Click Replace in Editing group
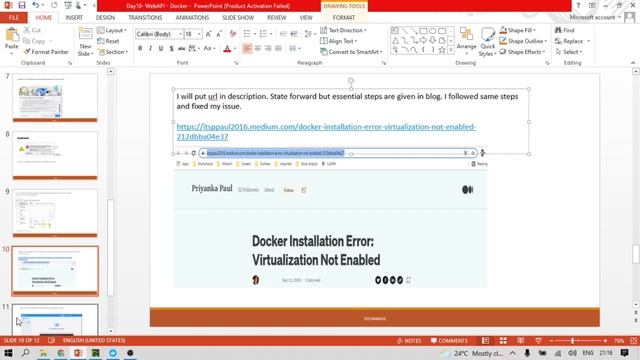Viewport: 640px width, 360px height. pos(572,41)
